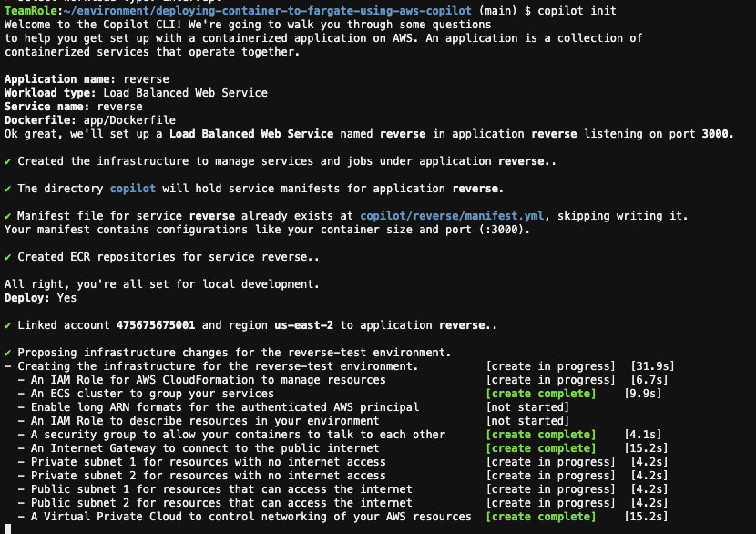Click '[create in progress]' for Public subnet 2
The image size is (756, 534).
pos(551,503)
